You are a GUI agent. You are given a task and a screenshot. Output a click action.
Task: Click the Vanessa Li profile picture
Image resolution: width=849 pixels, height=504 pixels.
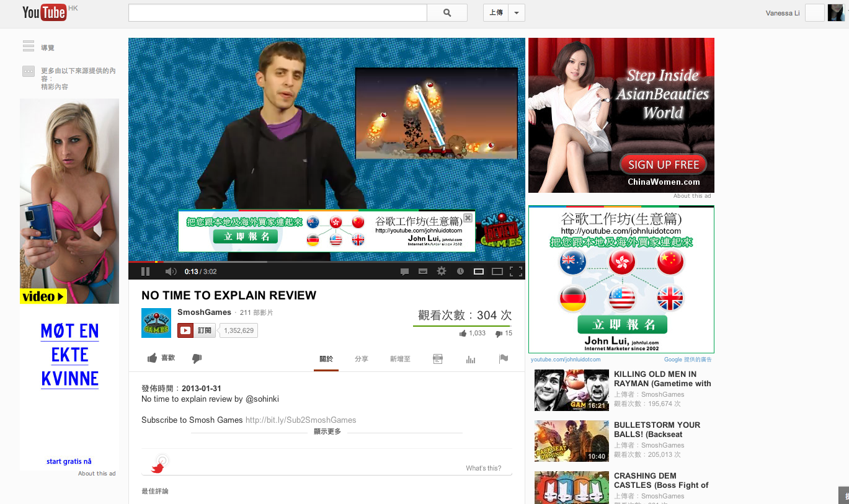[836, 13]
